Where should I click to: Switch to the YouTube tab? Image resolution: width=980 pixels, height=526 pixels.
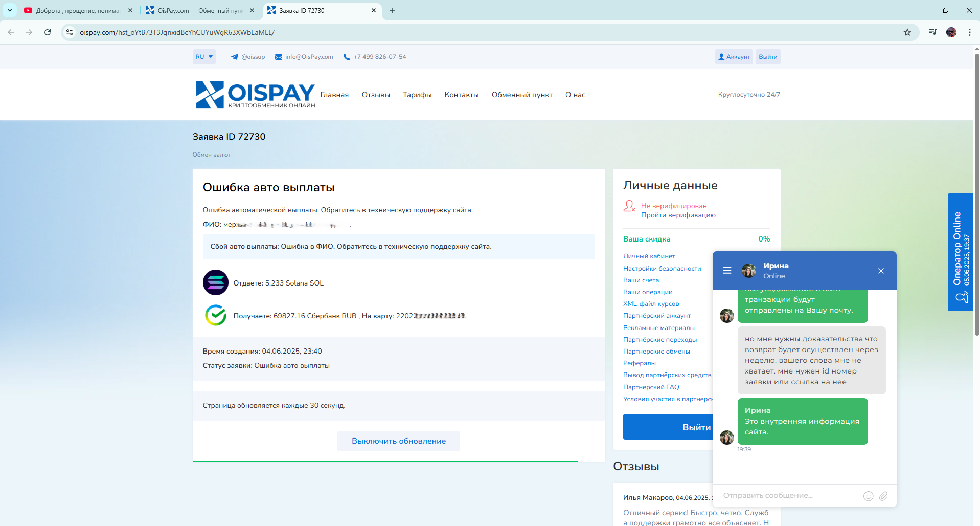pos(78,10)
